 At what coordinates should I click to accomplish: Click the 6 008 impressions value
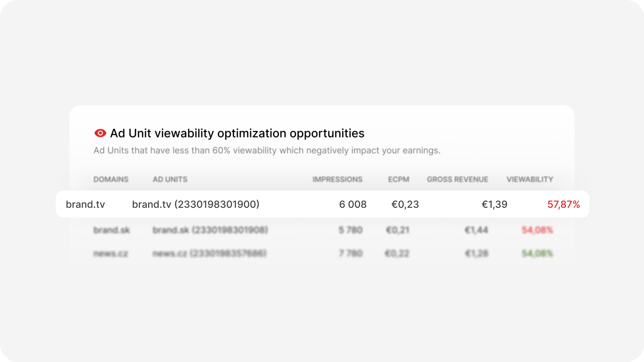click(352, 204)
